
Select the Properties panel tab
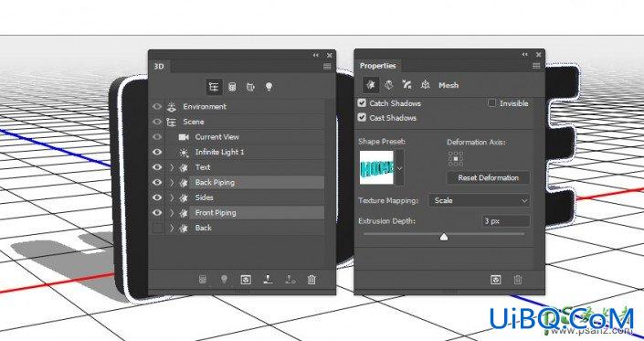pos(378,66)
